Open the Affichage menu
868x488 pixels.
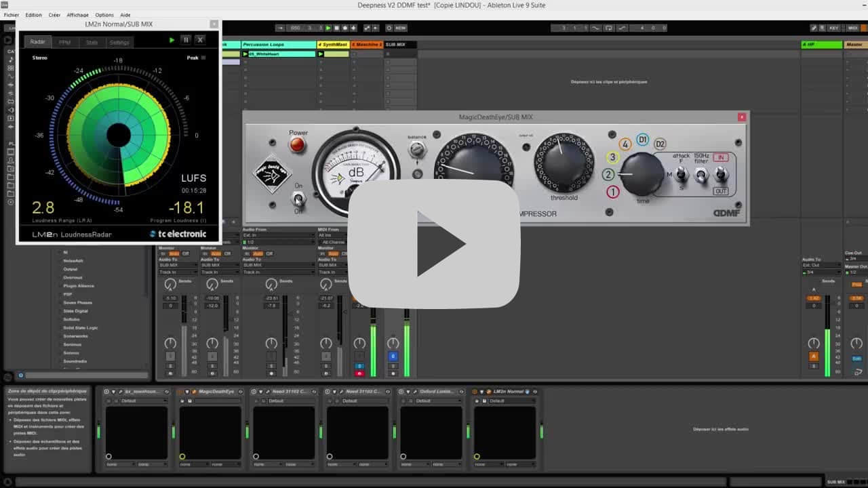pyautogui.click(x=78, y=15)
